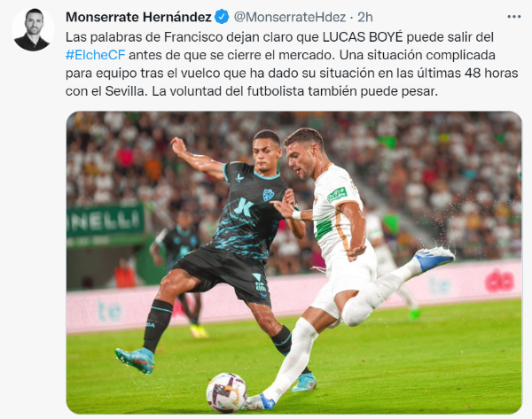
Task: Open the Monserrate Hernández display name link
Action: 138,17
